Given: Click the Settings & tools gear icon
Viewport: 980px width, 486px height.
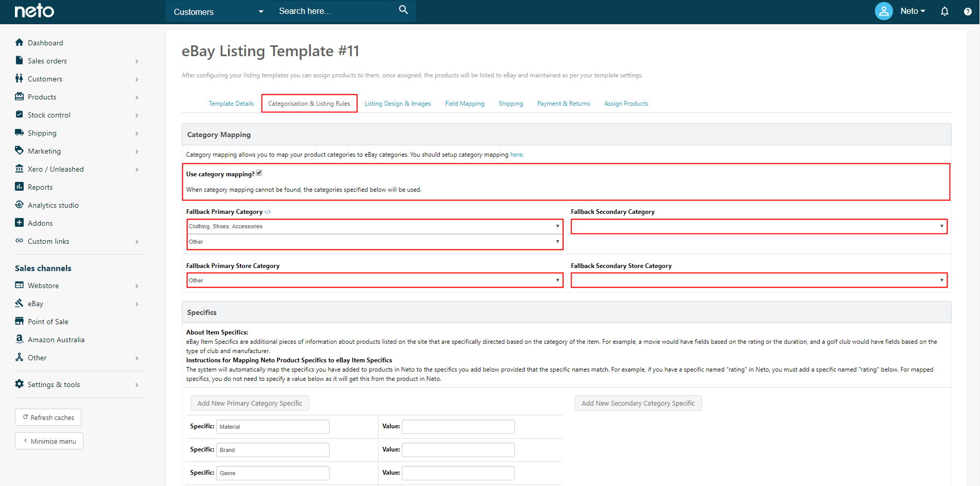Looking at the screenshot, I should click(x=20, y=384).
